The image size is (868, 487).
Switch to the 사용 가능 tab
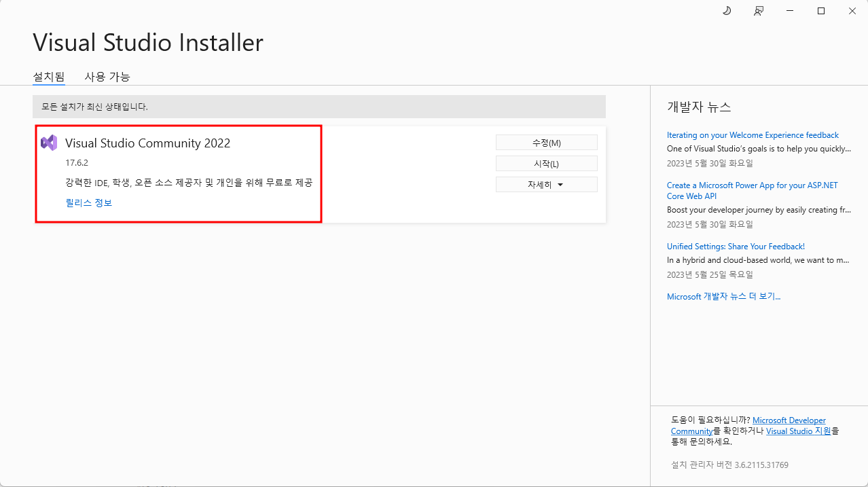pyautogui.click(x=107, y=77)
